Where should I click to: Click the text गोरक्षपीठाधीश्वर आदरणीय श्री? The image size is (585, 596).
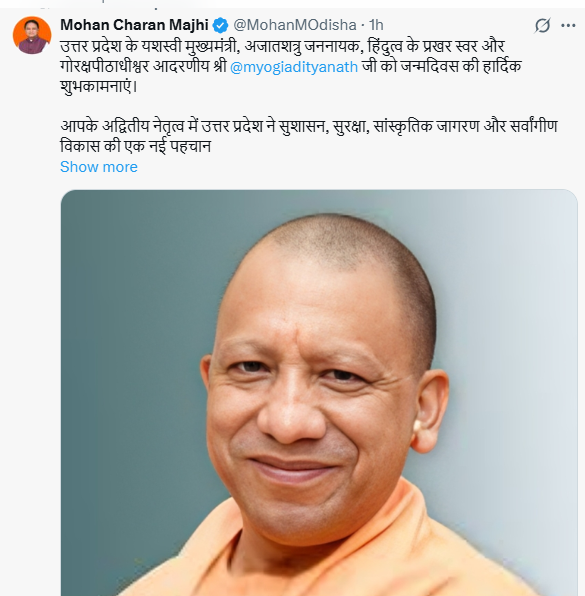coord(143,67)
